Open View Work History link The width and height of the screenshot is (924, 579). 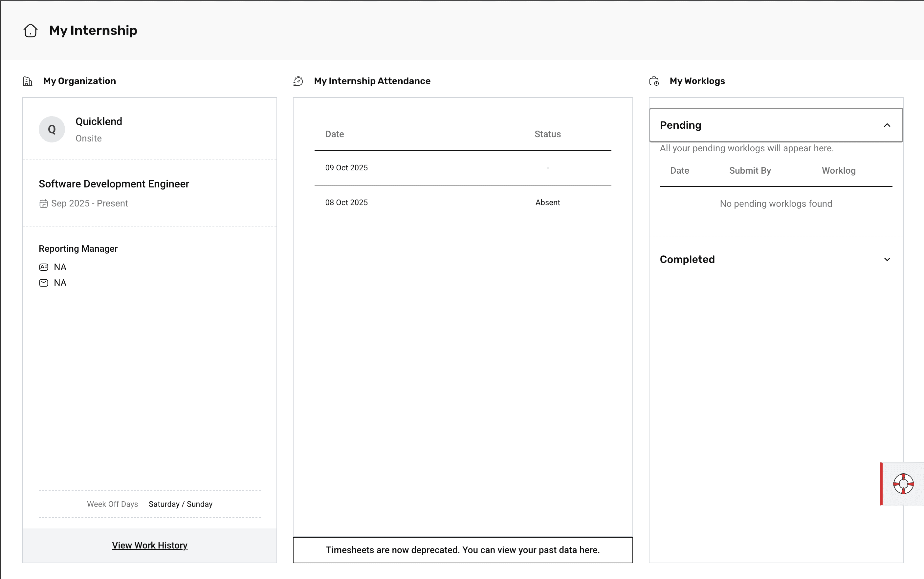149,545
